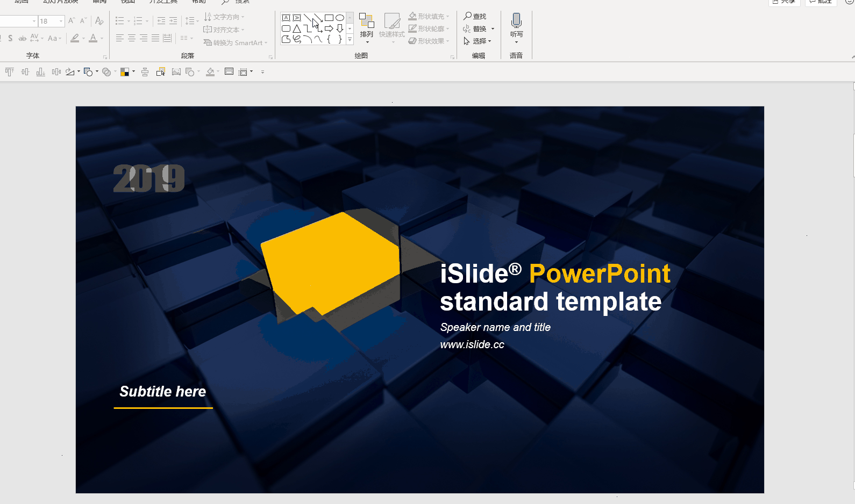Image resolution: width=855 pixels, height=504 pixels.
Task: Open the text columns dropdown
Action: point(187,38)
